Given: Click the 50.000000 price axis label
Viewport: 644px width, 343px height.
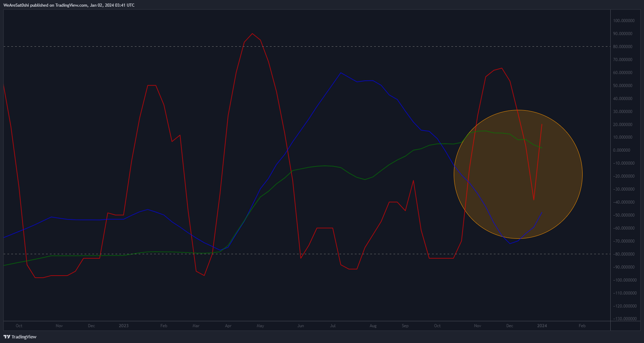Looking at the screenshot, I should 623,86.
